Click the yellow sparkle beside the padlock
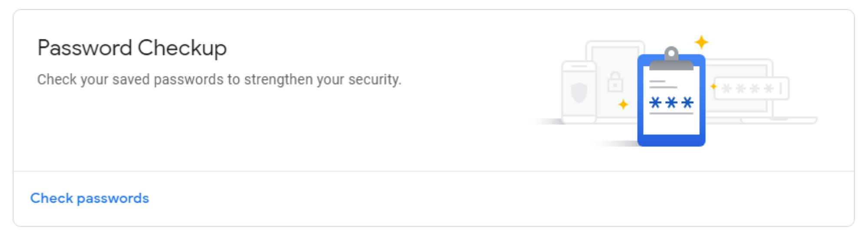 [x=623, y=104]
